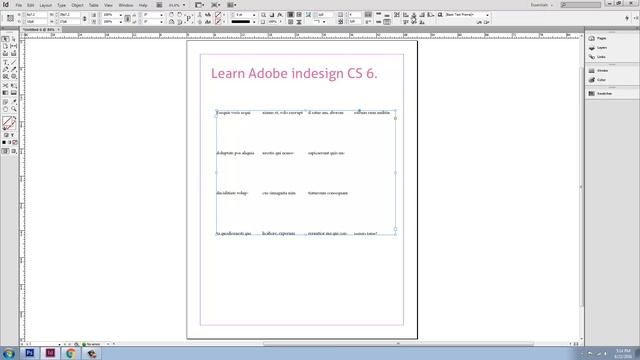
Task: Select the Gradient Swatch tool
Action: (5, 93)
